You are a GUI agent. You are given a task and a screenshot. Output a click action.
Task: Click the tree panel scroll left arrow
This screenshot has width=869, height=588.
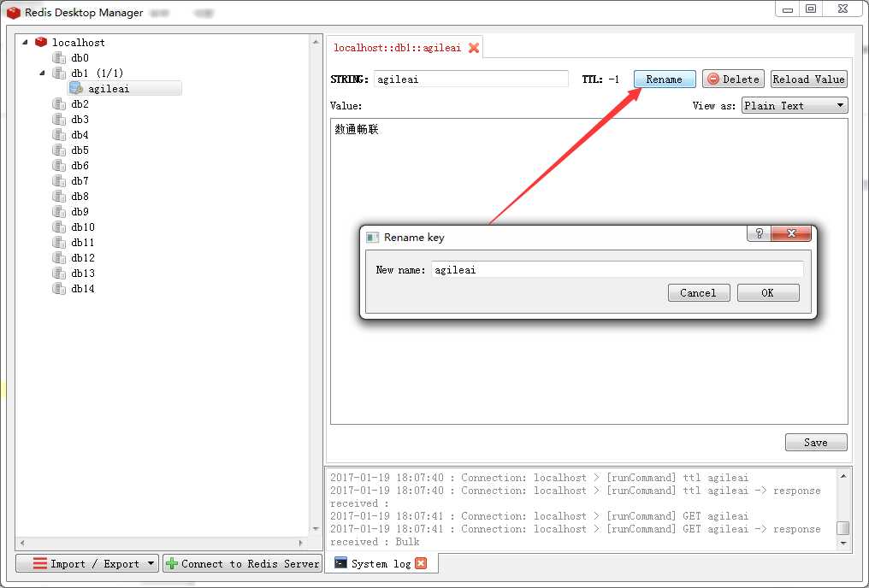point(22,543)
